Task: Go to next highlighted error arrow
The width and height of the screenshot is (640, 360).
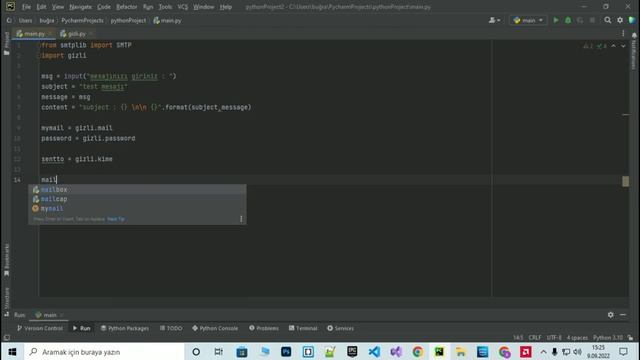Action: [623, 46]
